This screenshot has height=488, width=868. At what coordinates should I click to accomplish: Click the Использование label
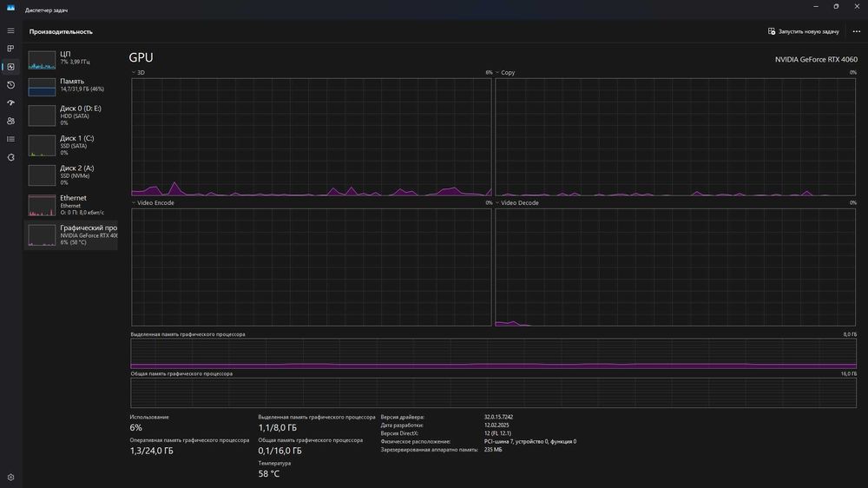click(x=149, y=417)
